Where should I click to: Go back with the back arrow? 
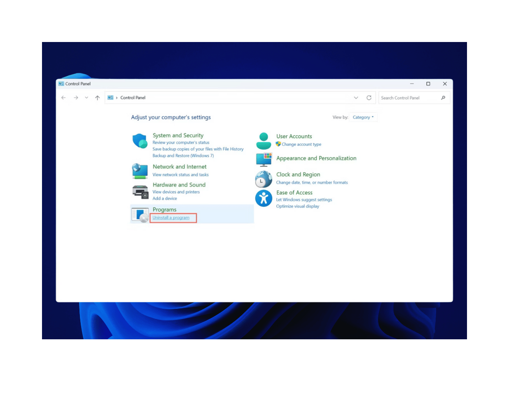tap(63, 98)
